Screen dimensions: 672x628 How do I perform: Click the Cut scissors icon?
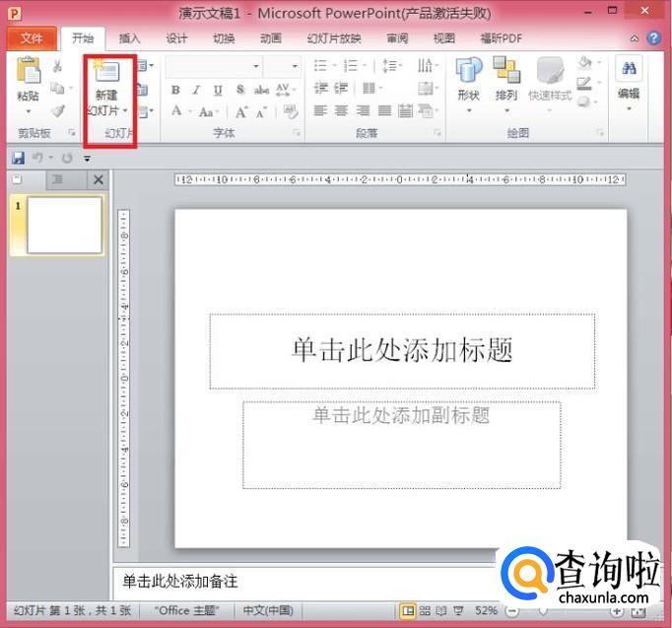click(x=57, y=66)
